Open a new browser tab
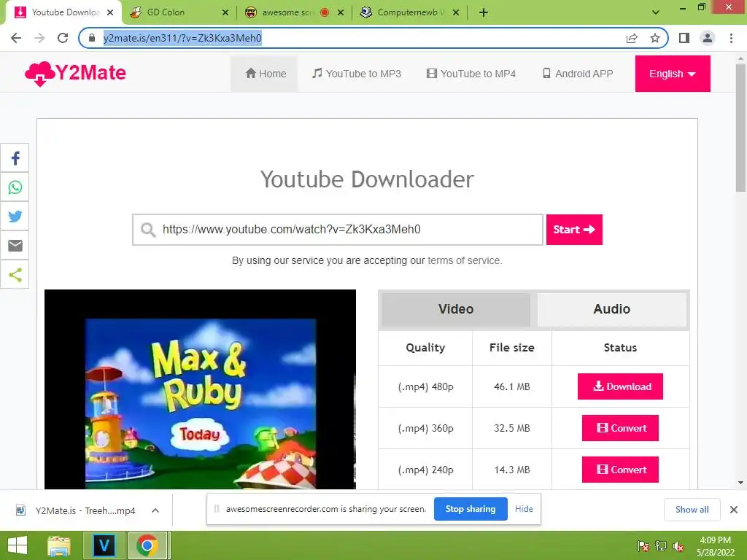Viewport: 747px width, 560px height. tap(484, 12)
